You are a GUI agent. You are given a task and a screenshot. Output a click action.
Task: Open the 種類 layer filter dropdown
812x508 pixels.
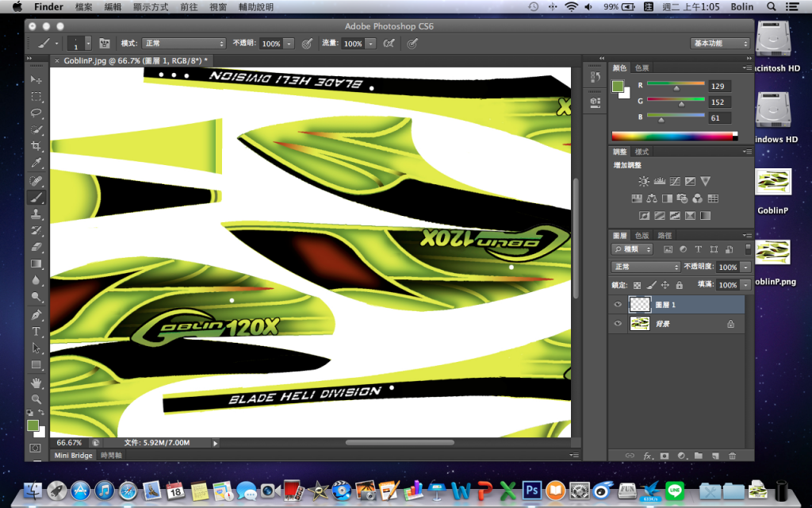(632, 249)
